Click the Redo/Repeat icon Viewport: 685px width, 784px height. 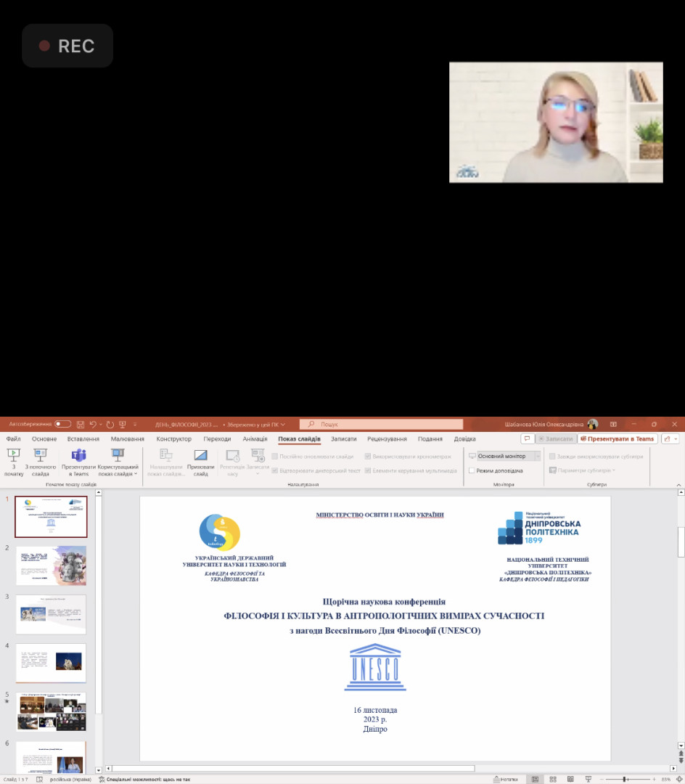[x=110, y=424]
